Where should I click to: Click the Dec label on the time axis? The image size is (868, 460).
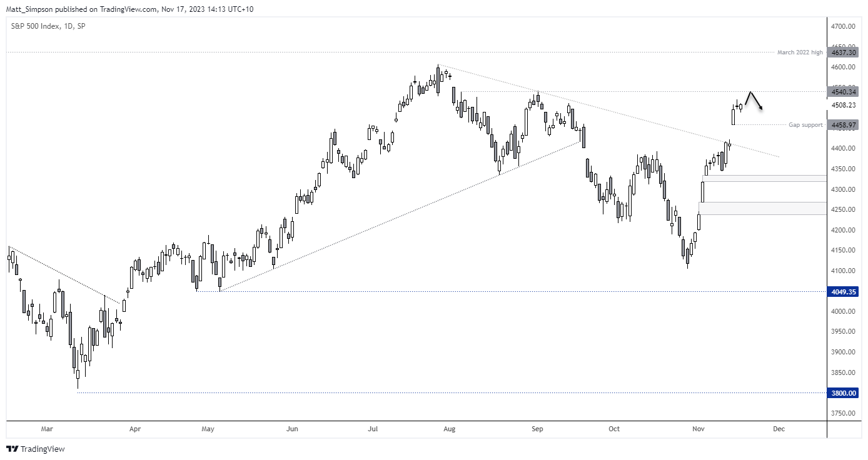pyautogui.click(x=779, y=429)
